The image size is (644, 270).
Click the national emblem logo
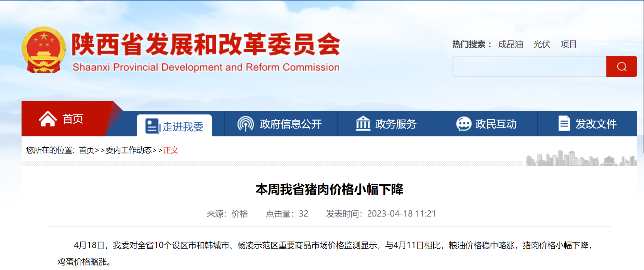click(44, 50)
